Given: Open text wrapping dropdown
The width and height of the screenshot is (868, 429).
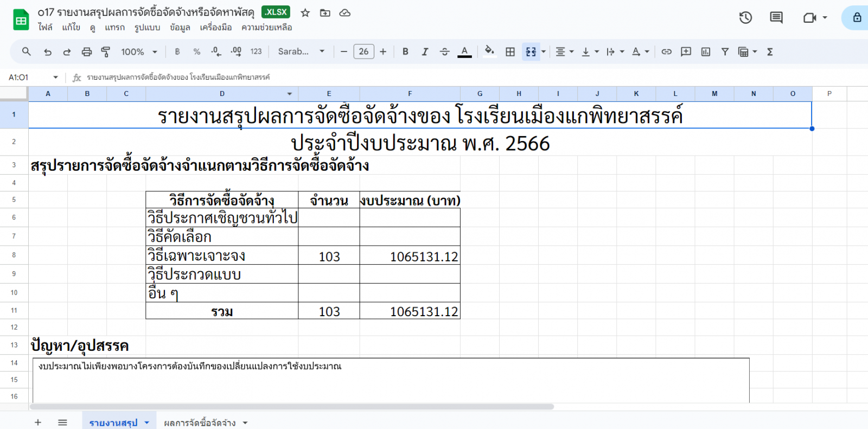Looking at the screenshot, I should [x=615, y=52].
